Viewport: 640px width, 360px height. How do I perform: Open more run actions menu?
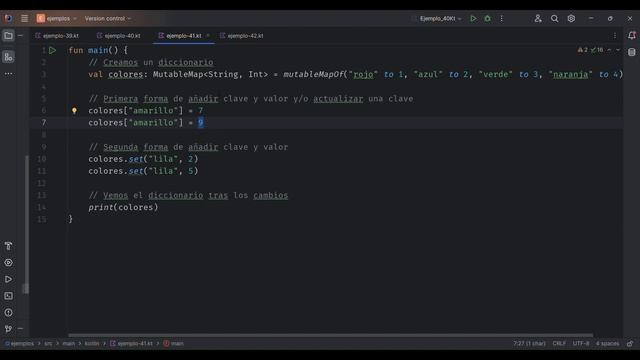(502, 18)
